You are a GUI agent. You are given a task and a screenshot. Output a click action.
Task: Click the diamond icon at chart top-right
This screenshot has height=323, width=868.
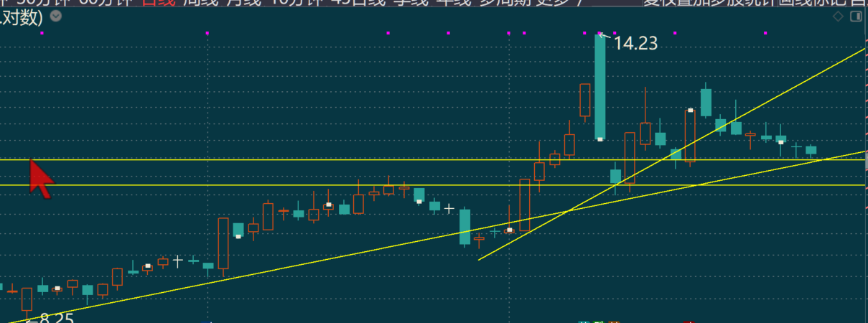tap(837, 17)
